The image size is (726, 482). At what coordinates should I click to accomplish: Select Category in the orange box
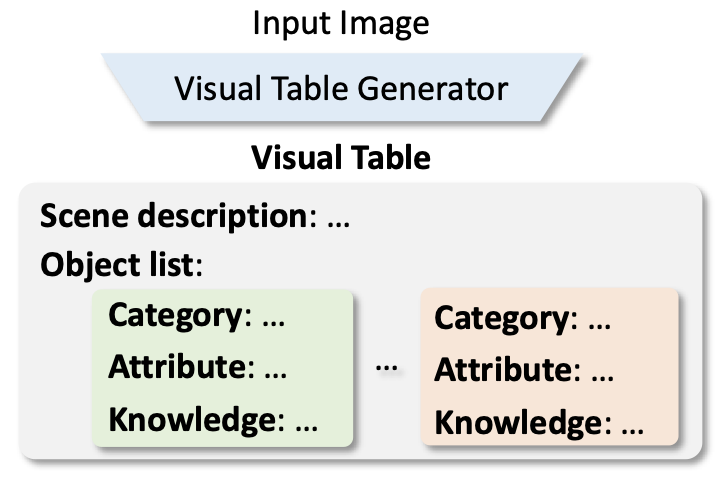click(502, 319)
